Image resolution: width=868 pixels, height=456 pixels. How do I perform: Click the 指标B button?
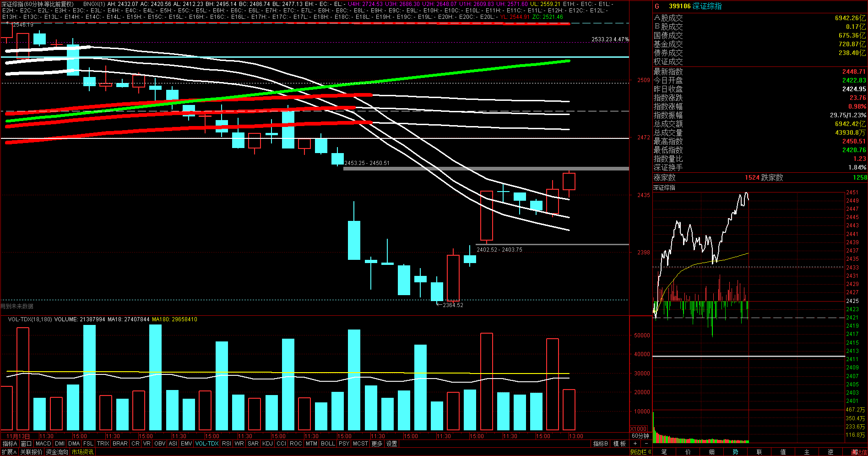(601, 444)
